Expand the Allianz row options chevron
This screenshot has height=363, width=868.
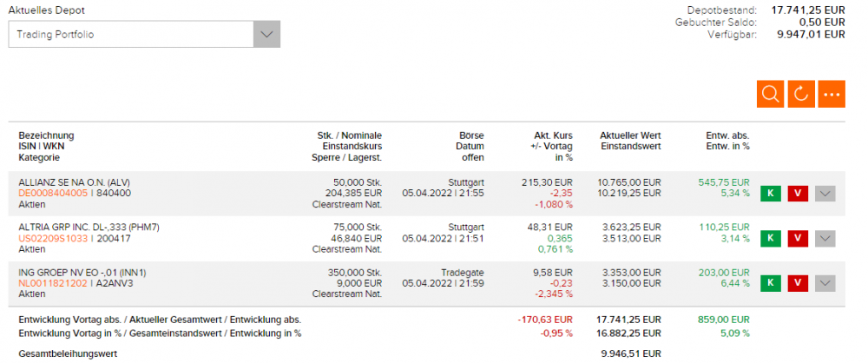(x=825, y=193)
